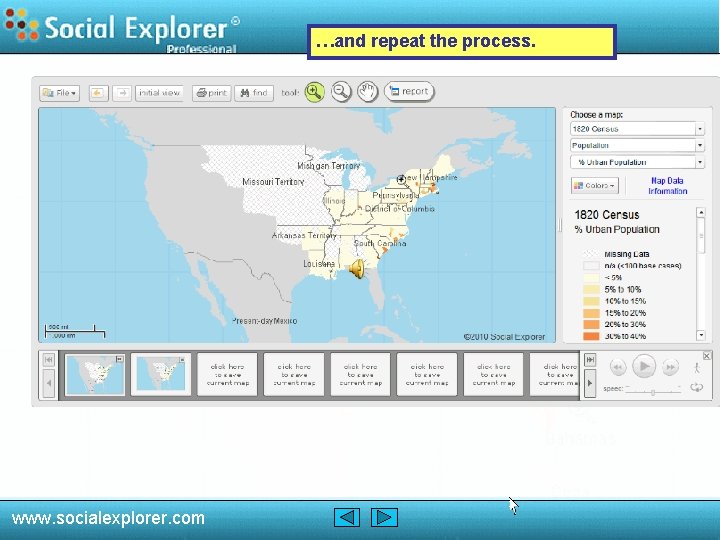Click the South Carolina map label
Image resolution: width=720 pixels, height=540 pixels.
click(380, 243)
